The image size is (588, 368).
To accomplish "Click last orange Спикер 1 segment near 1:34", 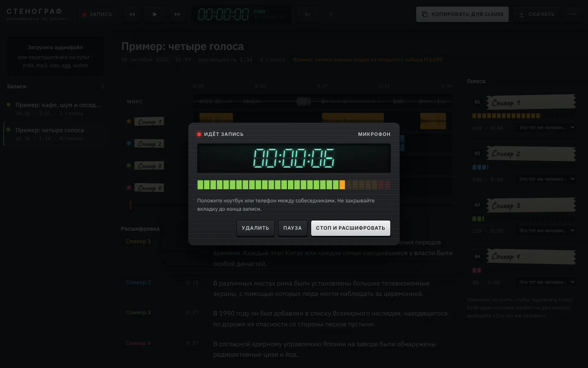I will click(433, 121).
